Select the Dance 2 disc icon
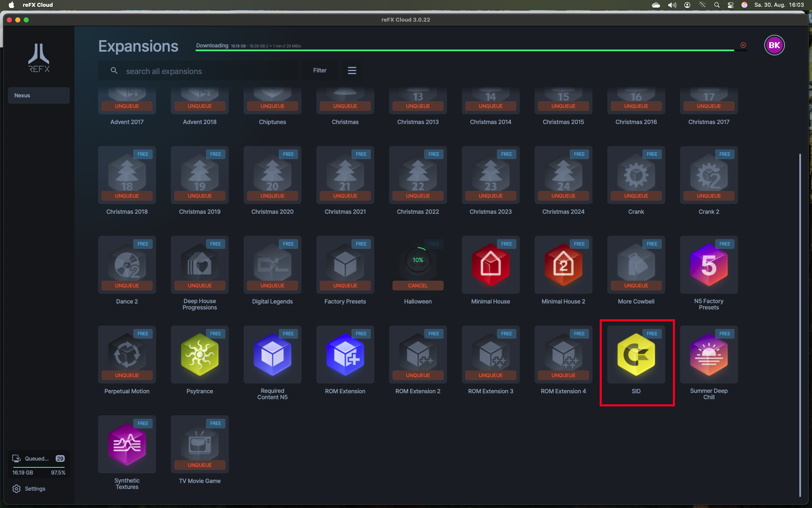The image size is (812, 508). pyautogui.click(x=127, y=264)
